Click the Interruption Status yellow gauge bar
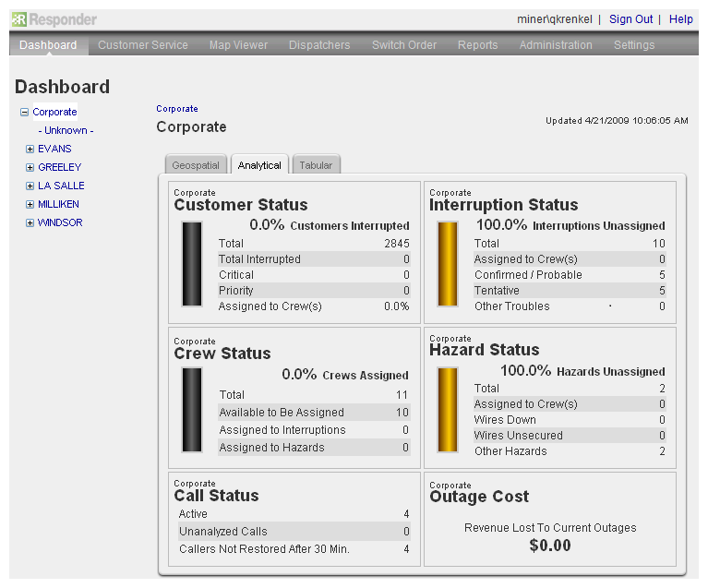Viewport: 708px width, 588px height. (x=448, y=264)
